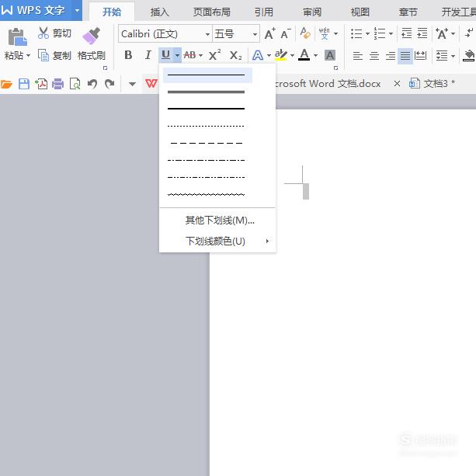Image resolution: width=476 pixels, height=476 pixels.
Task: Open the strikethrough dropdown arrow
Action: (x=200, y=56)
